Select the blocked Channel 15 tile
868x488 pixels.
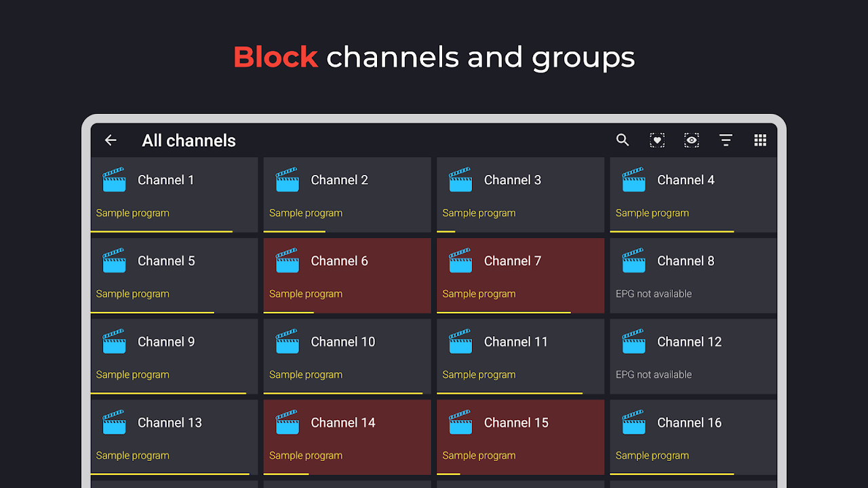[520, 437]
